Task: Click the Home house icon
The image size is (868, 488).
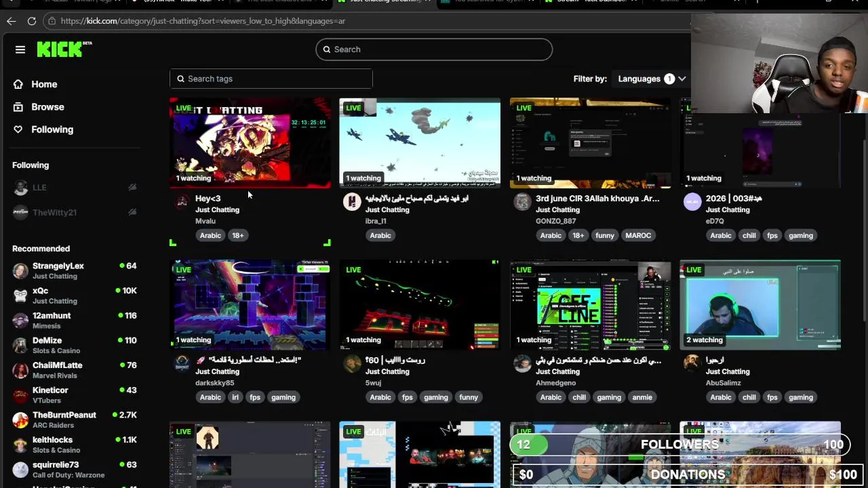Action: (x=18, y=84)
